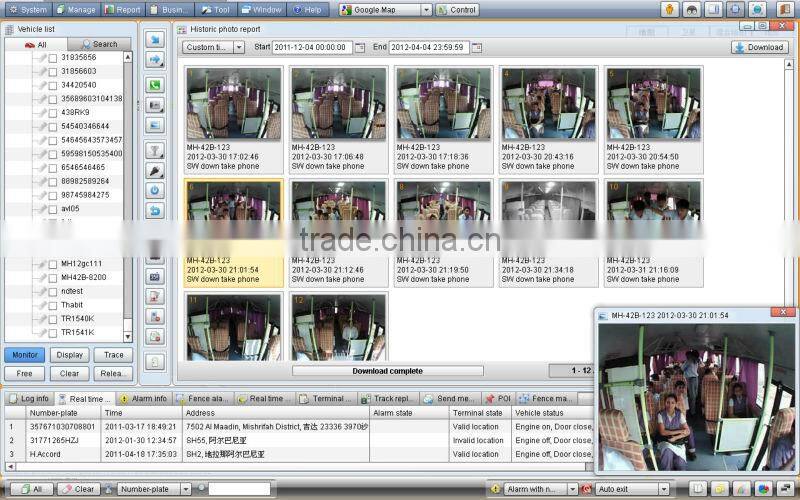This screenshot has width=800, height=500.
Task: Click the green phone call icon
Action: pos(155,85)
